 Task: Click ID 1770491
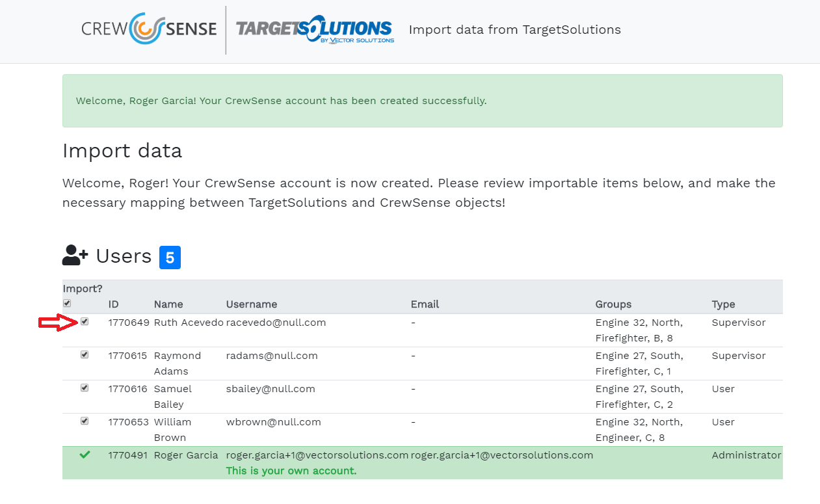(129, 455)
